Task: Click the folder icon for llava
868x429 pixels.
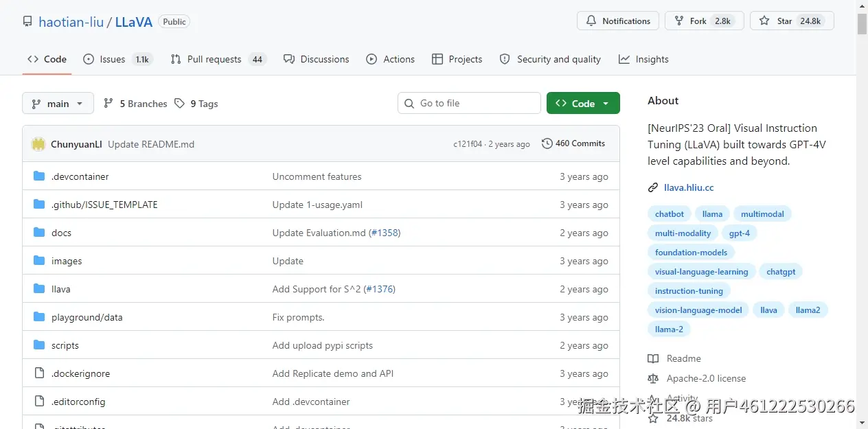Action: [x=39, y=289]
